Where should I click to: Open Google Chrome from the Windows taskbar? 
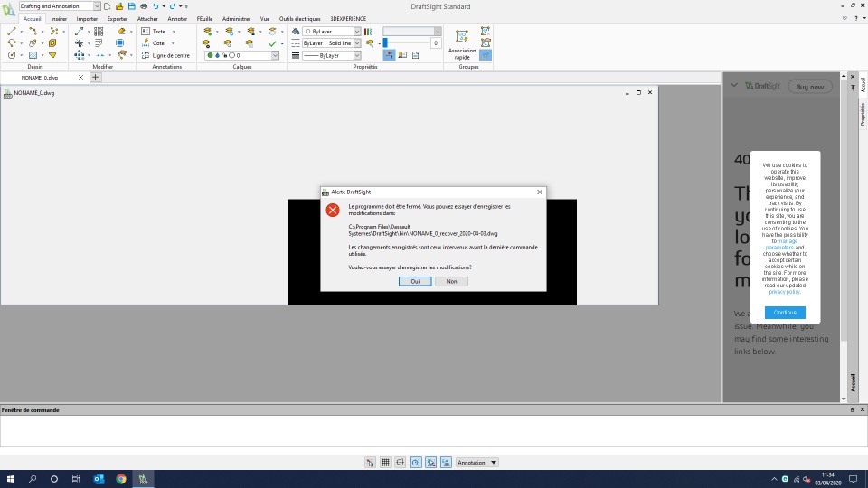coord(120,479)
